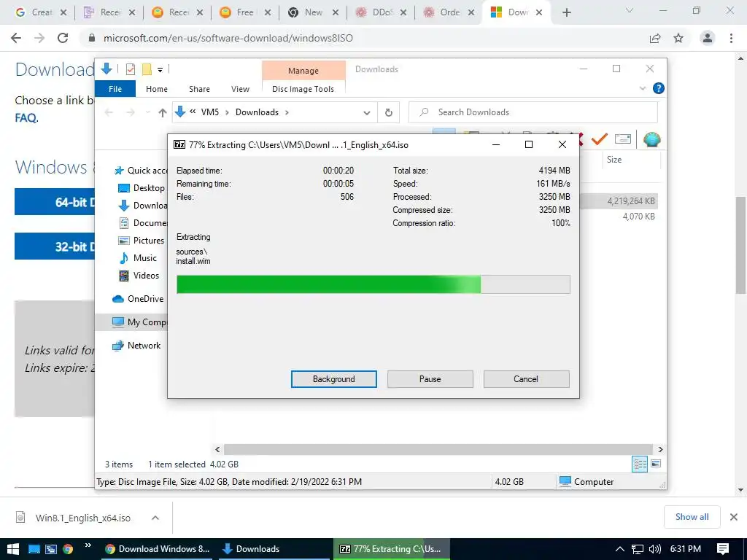Open the Home ribbon tab

(x=157, y=89)
